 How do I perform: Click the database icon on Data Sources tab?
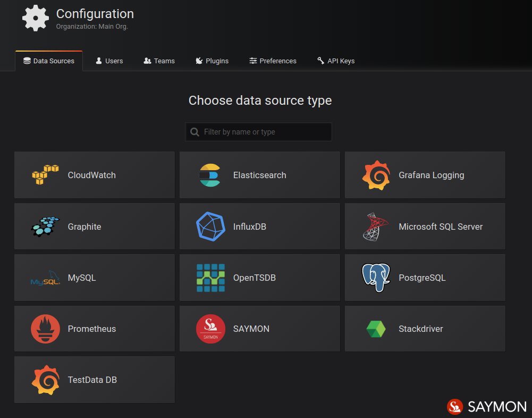(x=27, y=61)
